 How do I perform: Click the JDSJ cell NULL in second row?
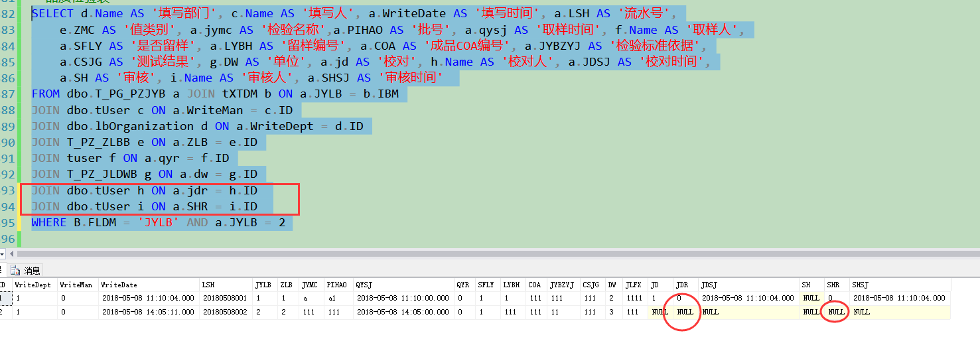(749, 312)
